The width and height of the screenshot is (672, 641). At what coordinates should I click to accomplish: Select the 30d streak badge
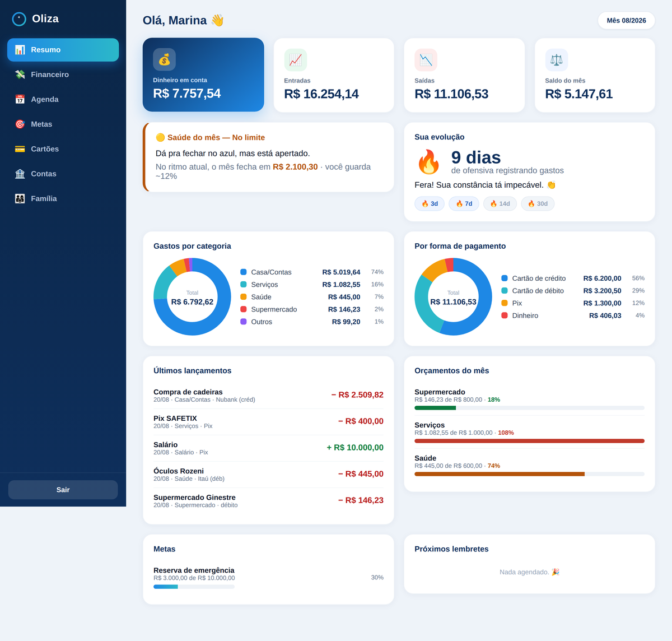538,203
